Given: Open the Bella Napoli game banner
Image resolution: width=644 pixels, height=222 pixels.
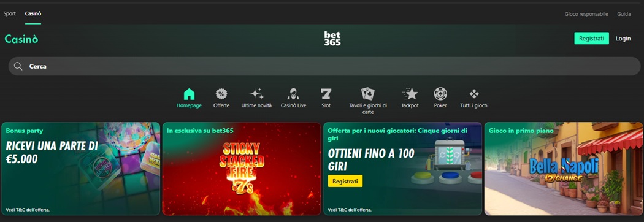Looking at the screenshot, I should coord(564,169).
